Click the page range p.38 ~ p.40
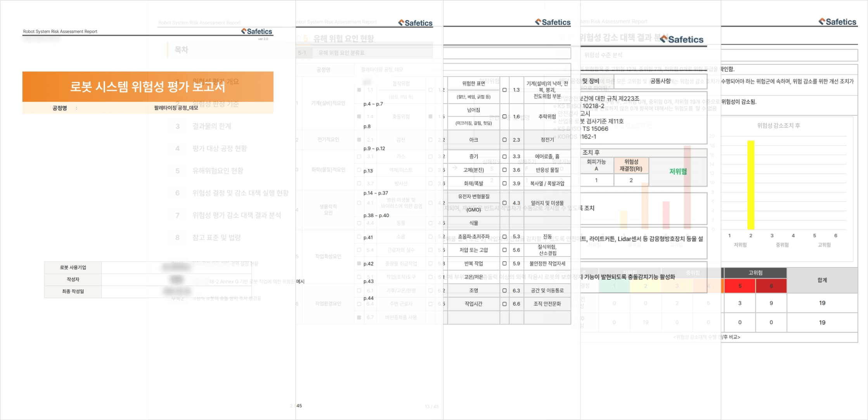This screenshot has width=868, height=420. click(376, 215)
